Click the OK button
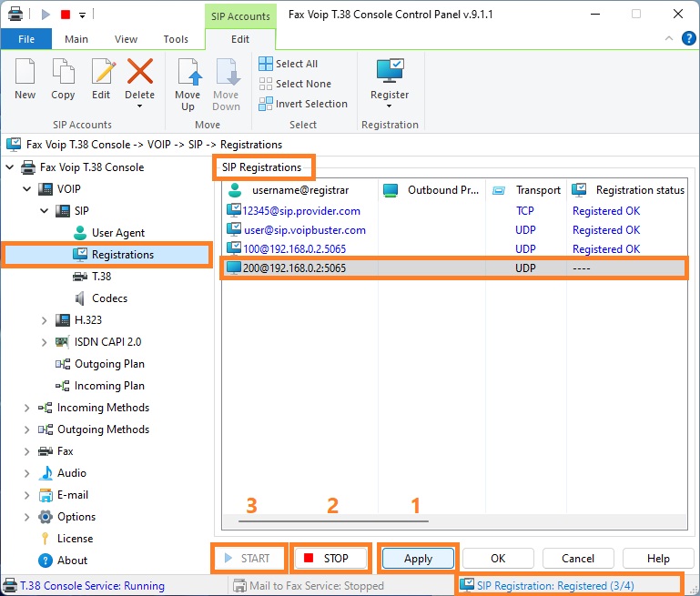The width and height of the screenshot is (700, 596). tap(498, 559)
